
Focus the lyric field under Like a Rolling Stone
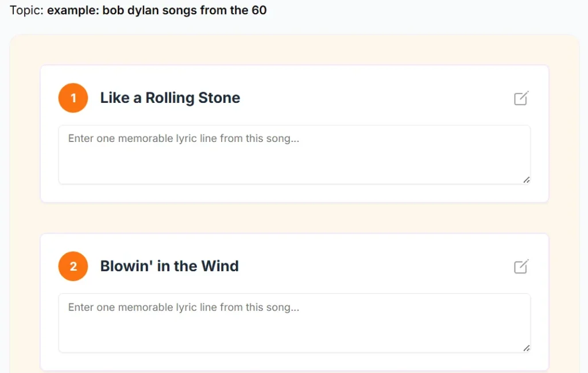click(x=294, y=161)
